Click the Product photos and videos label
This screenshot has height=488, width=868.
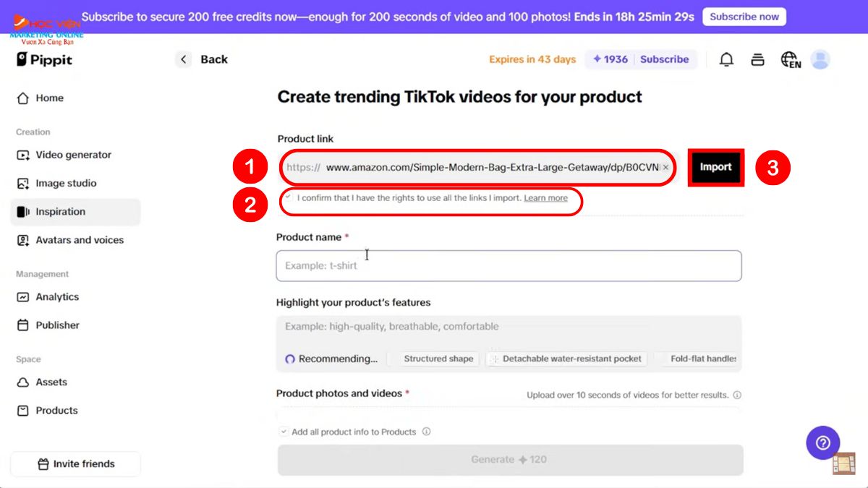pos(339,393)
